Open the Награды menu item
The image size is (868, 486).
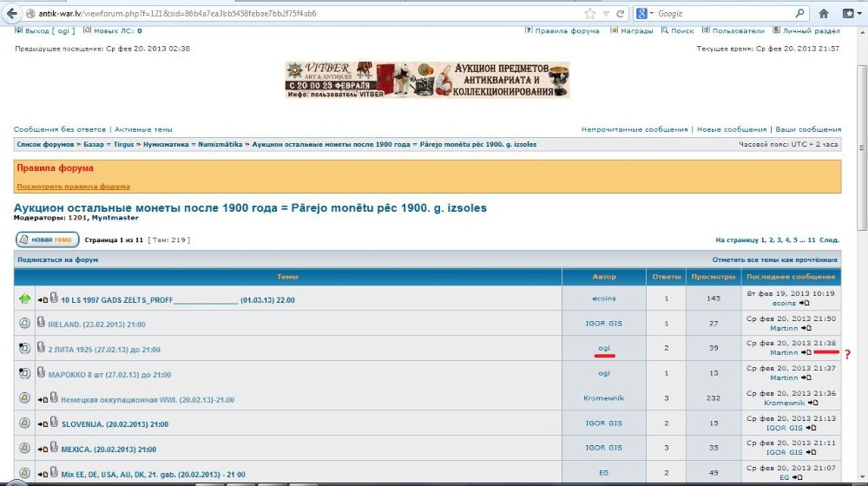[x=636, y=31]
